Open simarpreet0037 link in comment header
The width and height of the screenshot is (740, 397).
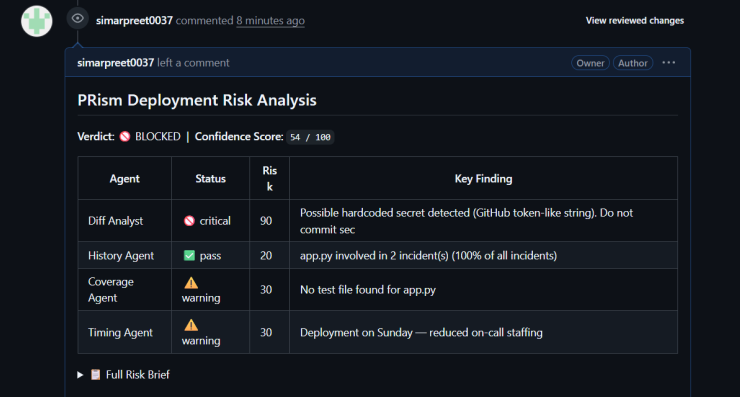pyautogui.click(x=116, y=63)
